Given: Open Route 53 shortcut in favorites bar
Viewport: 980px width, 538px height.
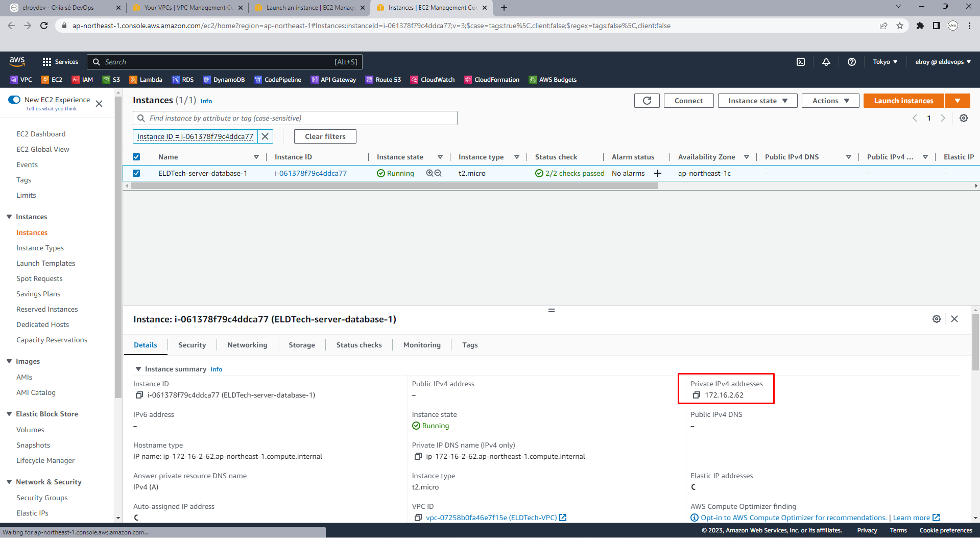Looking at the screenshot, I should 384,80.
